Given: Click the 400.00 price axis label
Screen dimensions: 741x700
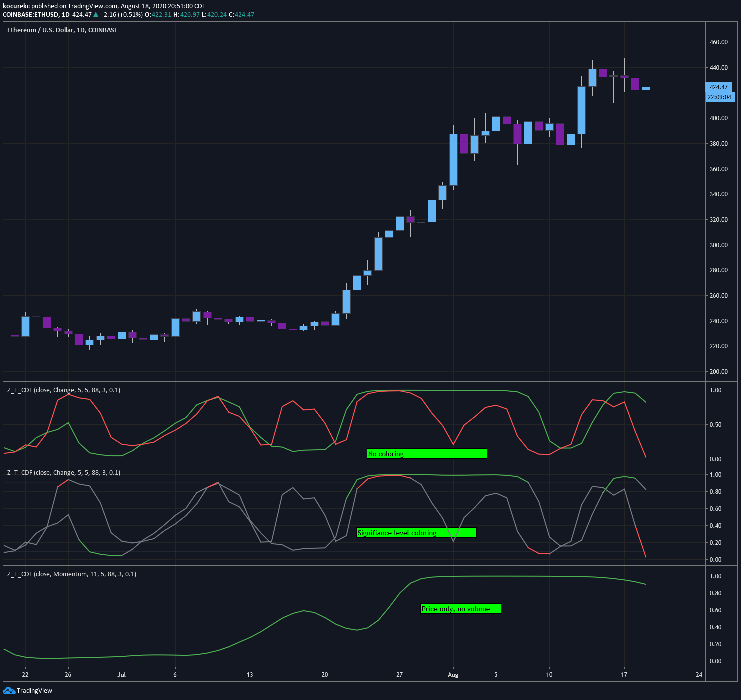Looking at the screenshot, I should click(719, 118).
